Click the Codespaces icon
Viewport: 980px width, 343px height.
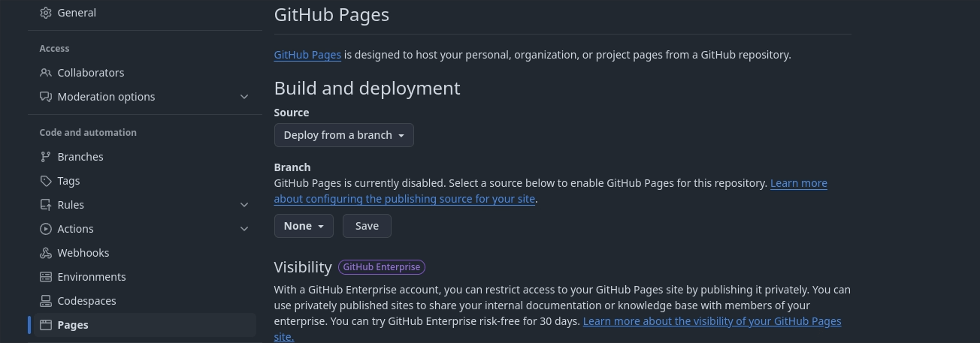pos(46,301)
